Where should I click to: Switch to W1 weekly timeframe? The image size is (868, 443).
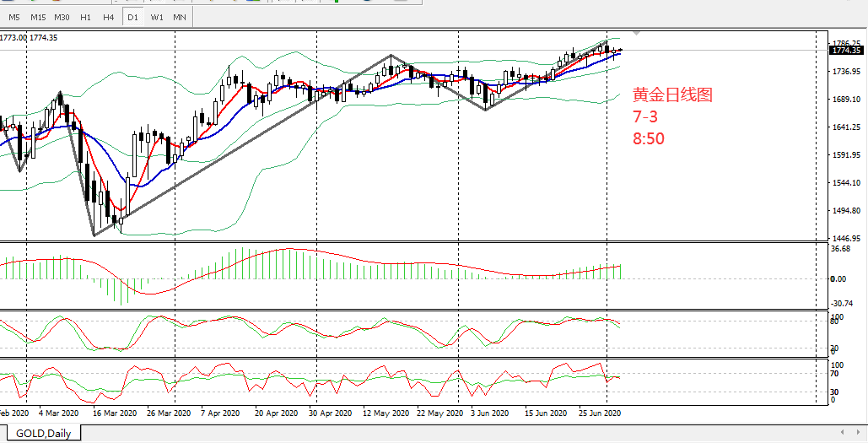pos(157,17)
